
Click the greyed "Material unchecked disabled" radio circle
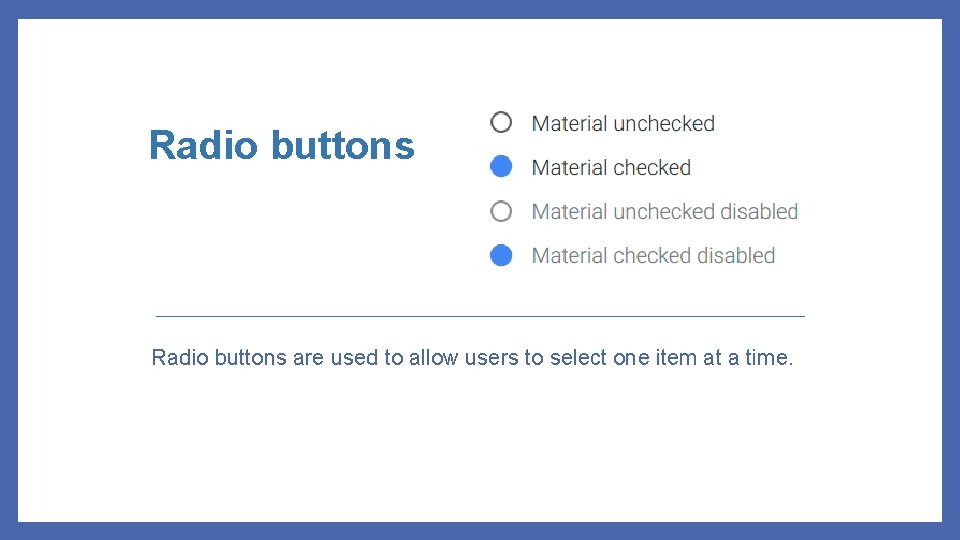501,211
